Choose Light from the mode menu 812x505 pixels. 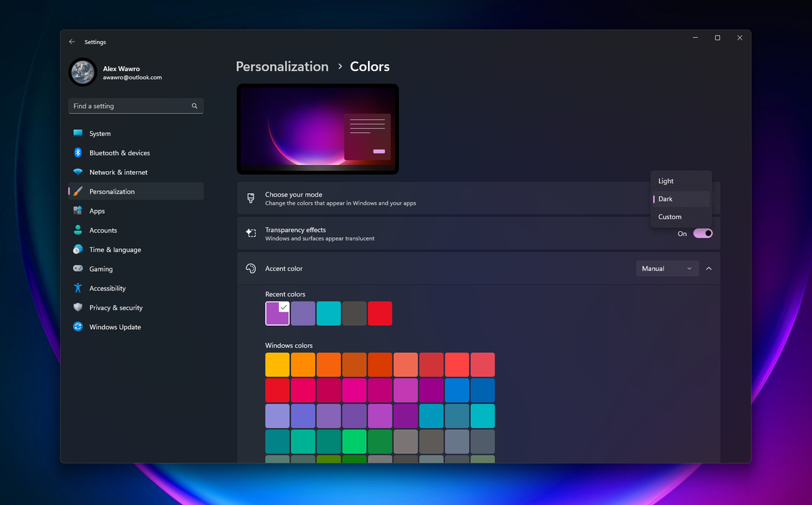point(680,181)
